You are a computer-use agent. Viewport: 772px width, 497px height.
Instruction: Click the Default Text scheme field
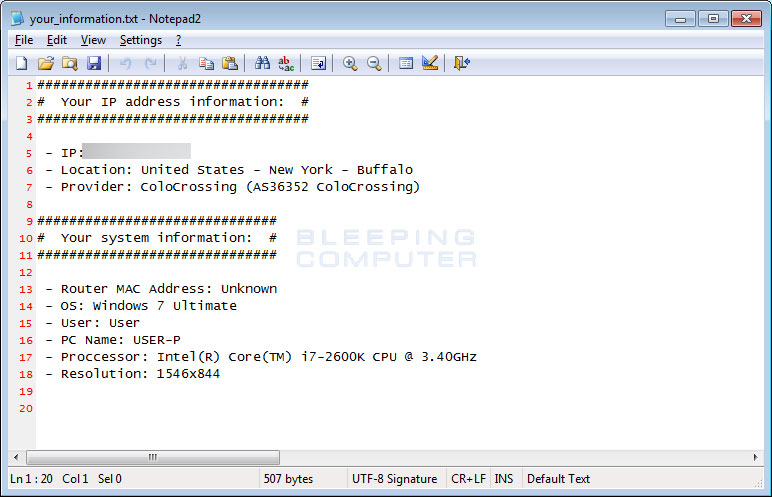pos(558,479)
